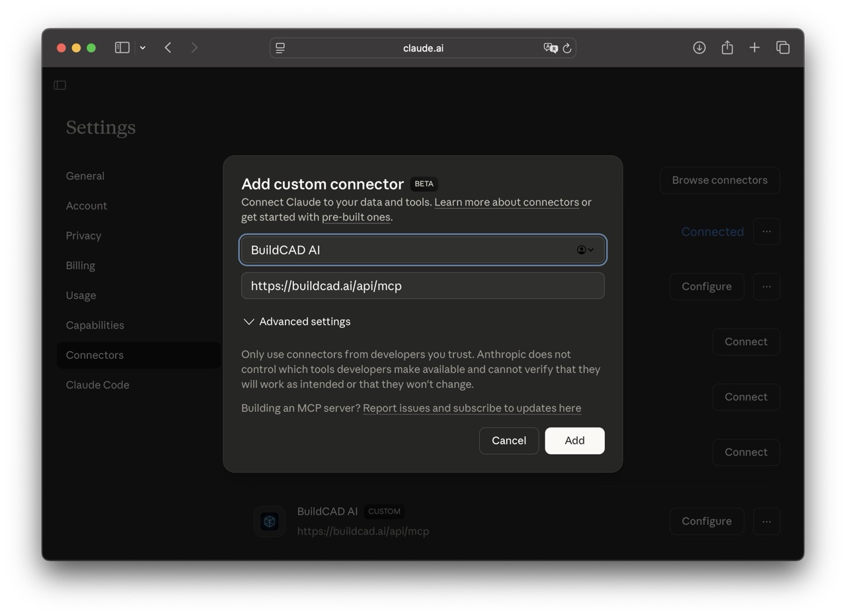Go back with the browser back arrow
The height and width of the screenshot is (616, 846).
(x=168, y=48)
